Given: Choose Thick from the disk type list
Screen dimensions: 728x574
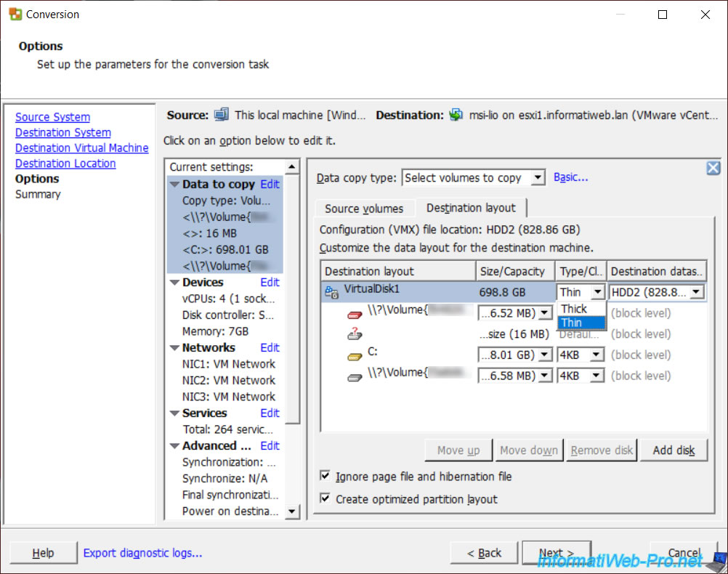Looking at the screenshot, I should tap(574, 309).
